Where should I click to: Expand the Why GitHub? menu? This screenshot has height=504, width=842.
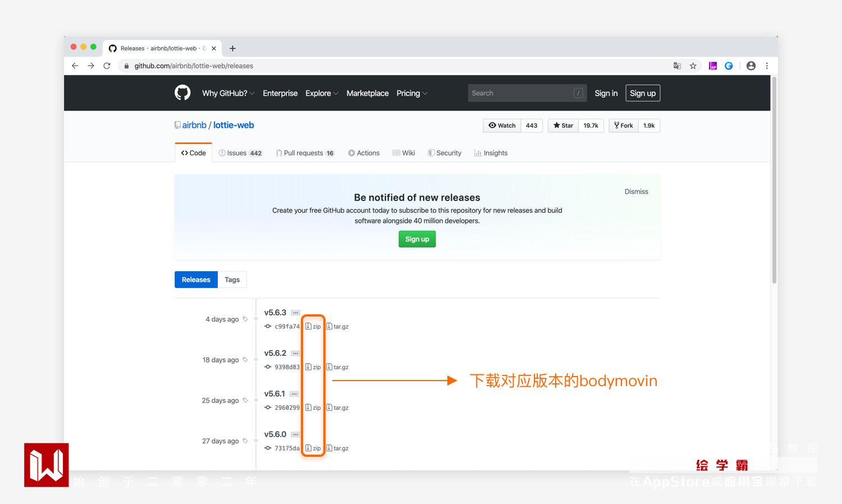coord(228,93)
